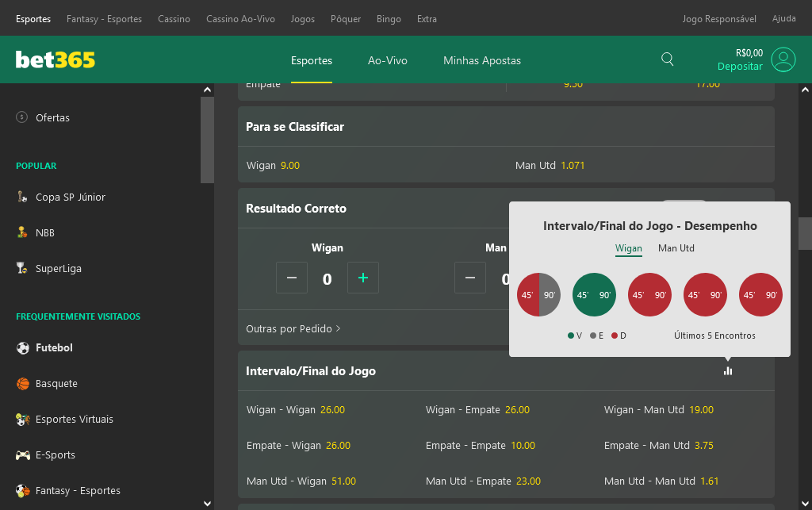The height and width of the screenshot is (510, 812).
Task: Open Bingo in top bar
Action: pos(389,19)
